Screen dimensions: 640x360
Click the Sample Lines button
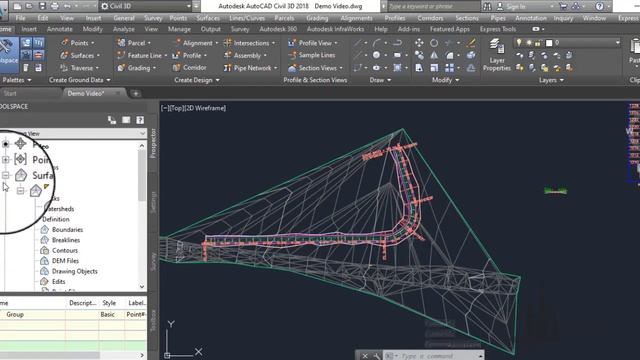click(x=311, y=55)
